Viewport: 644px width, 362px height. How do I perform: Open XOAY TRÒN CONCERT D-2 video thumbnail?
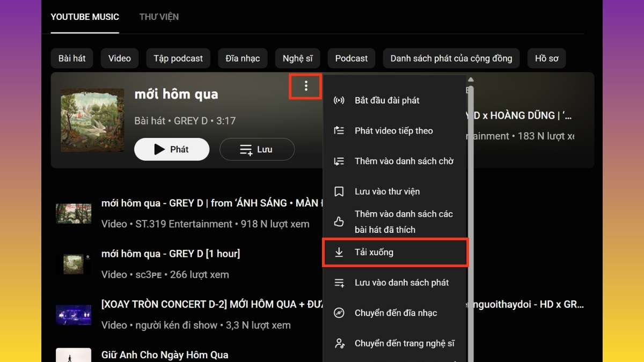click(x=74, y=314)
